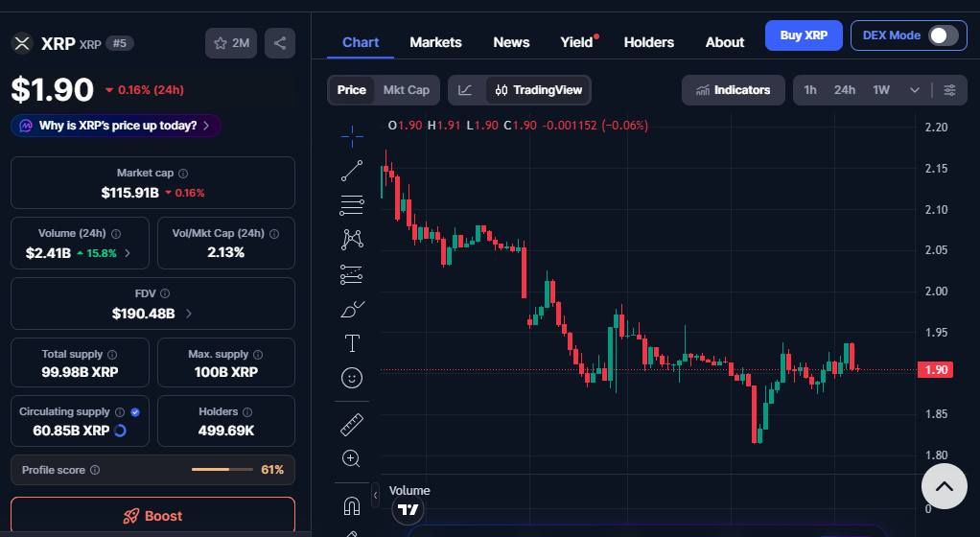980x537 pixels.
Task: Open the Holders tab
Action: pyautogui.click(x=649, y=42)
